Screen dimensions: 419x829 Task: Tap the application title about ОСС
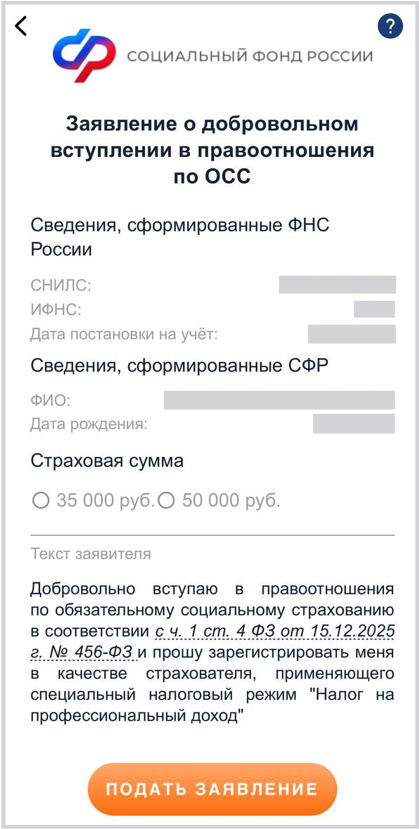click(212, 151)
